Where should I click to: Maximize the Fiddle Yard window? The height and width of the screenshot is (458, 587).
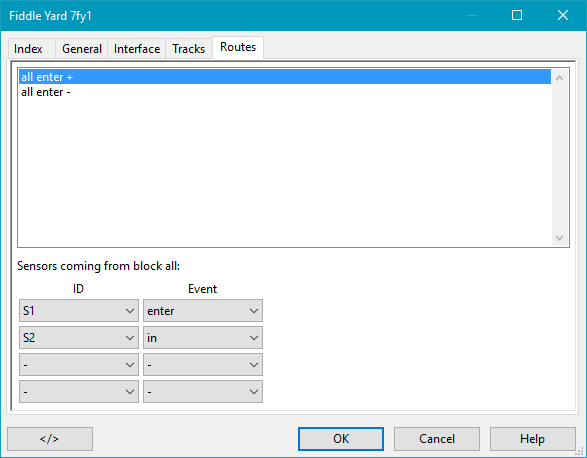[x=517, y=15]
